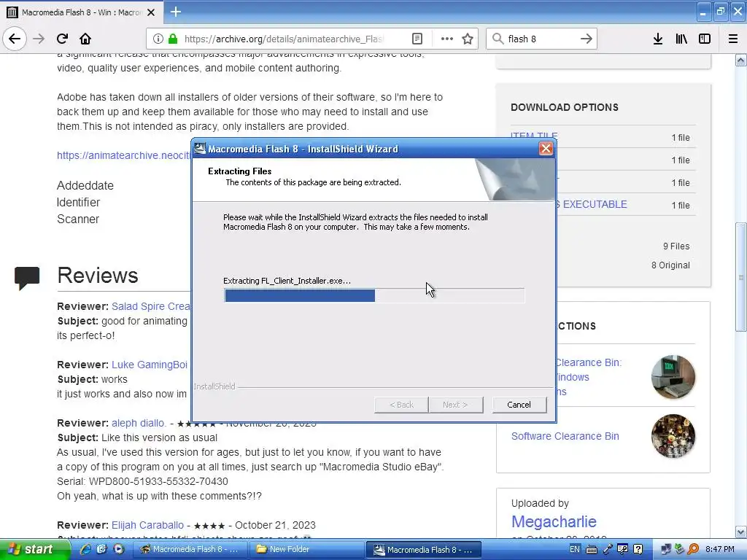
Task: Click the 8:47 PM system clock
Action: 719,549
